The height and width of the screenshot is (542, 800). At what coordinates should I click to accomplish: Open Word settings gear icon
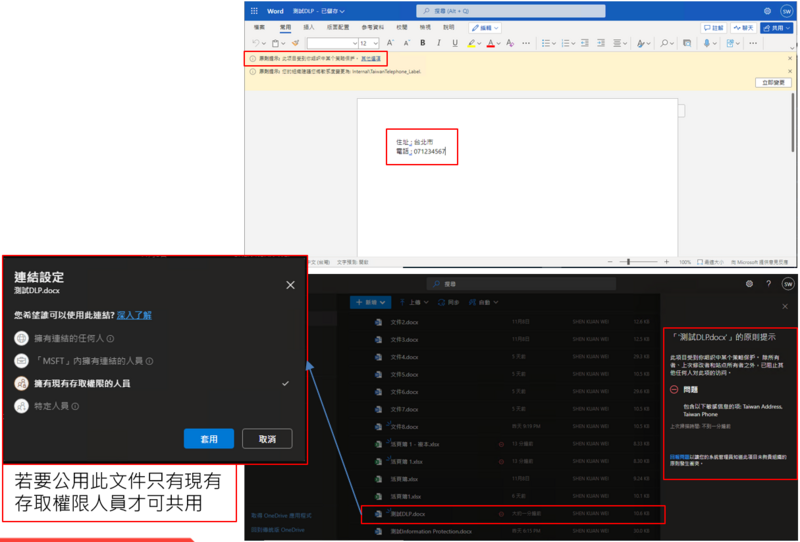[x=767, y=11]
